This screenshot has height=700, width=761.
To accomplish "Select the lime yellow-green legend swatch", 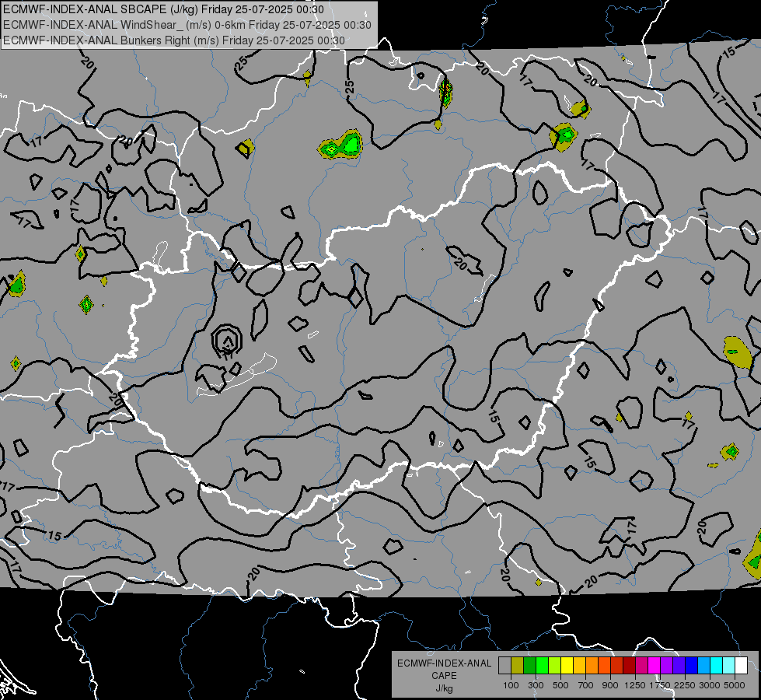I will [555, 666].
